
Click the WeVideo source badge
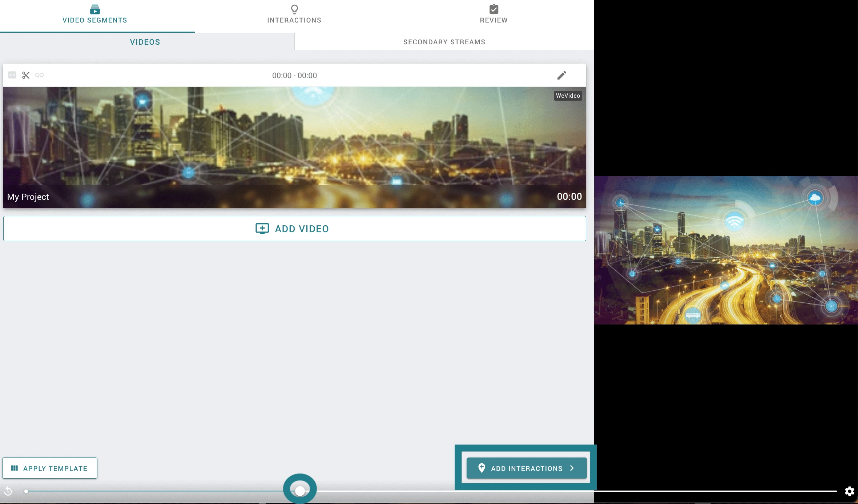tap(568, 96)
